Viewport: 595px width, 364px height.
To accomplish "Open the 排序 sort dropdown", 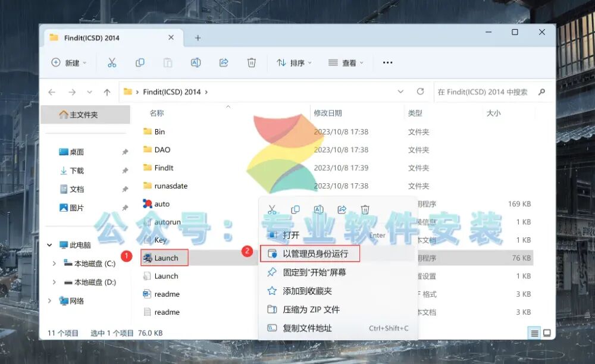I will click(294, 62).
